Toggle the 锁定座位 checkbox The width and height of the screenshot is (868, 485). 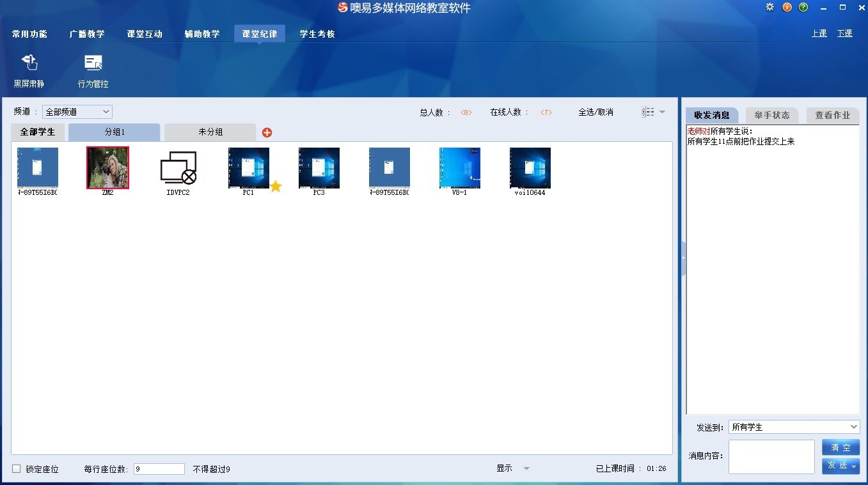pyautogui.click(x=17, y=469)
